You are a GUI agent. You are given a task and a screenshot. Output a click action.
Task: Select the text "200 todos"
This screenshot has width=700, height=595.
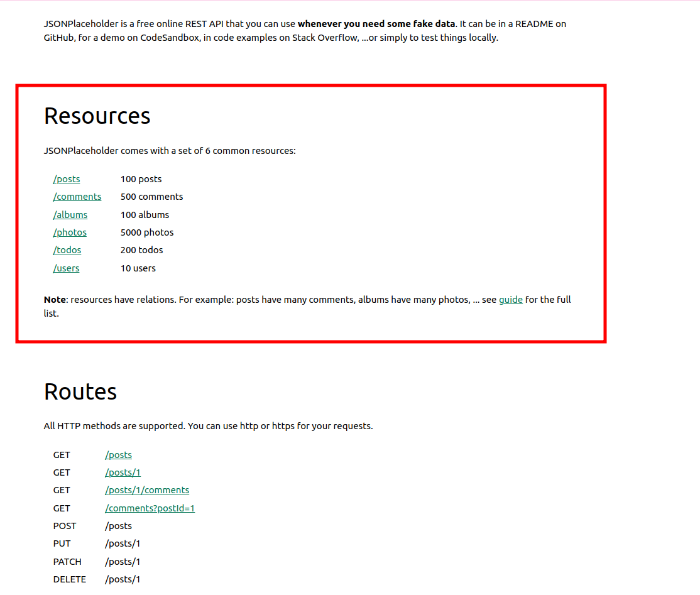click(141, 250)
